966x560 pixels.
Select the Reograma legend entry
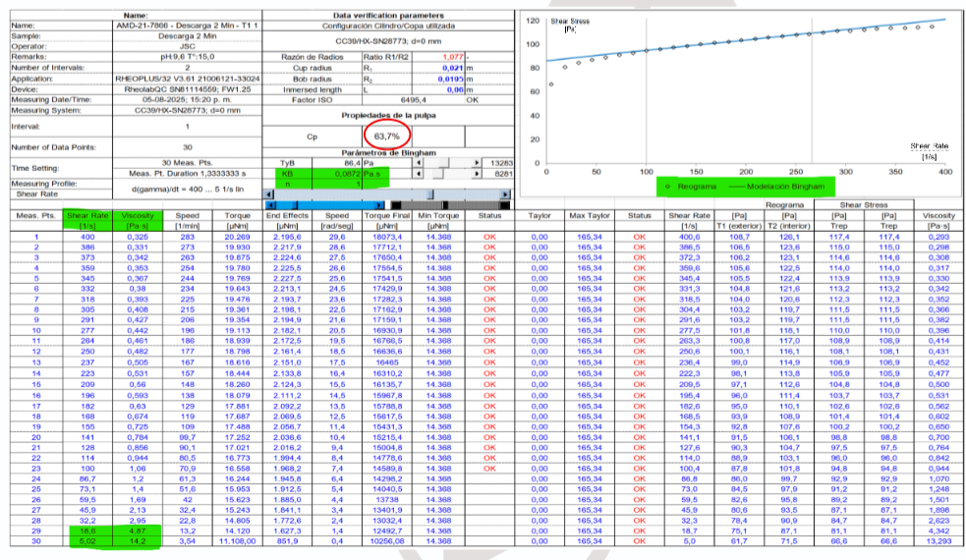(x=692, y=184)
